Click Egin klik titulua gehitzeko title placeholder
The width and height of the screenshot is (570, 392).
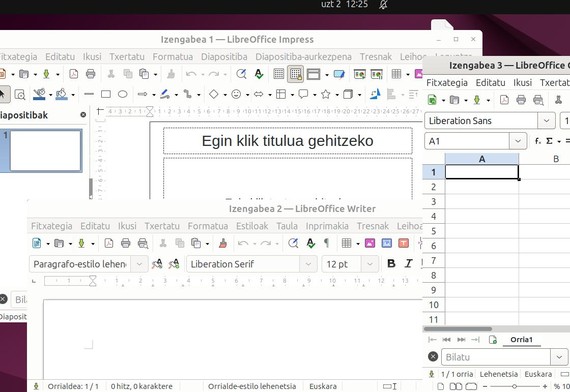pyautogui.click(x=288, y=141)
